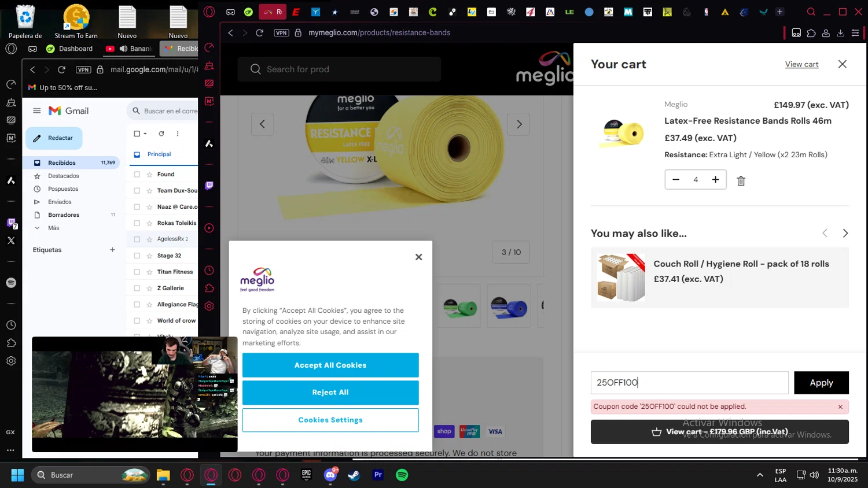
Task: Open Spotify from the Windows taskbar
Action: 402,475
